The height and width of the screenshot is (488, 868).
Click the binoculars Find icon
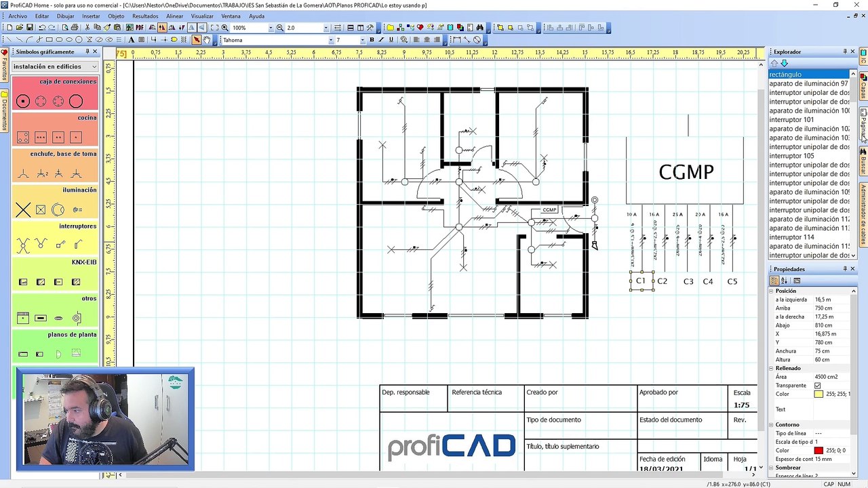tap(479, 28)
